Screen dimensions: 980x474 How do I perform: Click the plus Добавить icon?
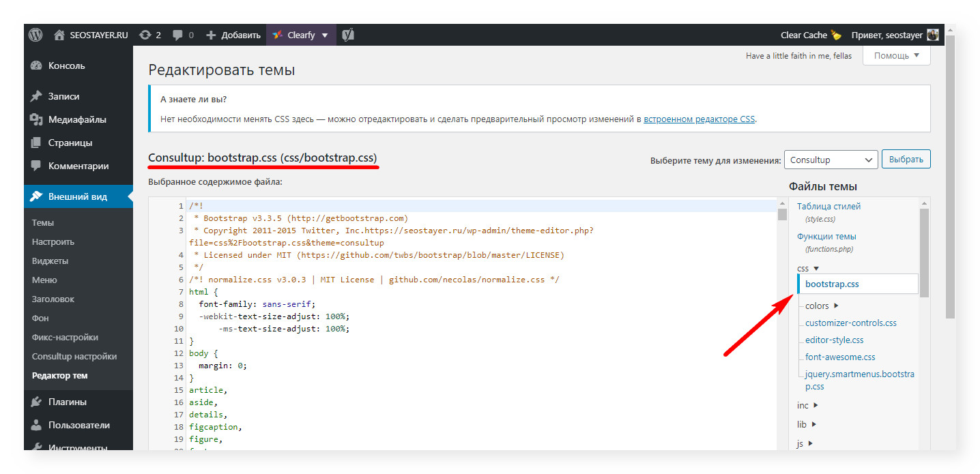(211, 35)
